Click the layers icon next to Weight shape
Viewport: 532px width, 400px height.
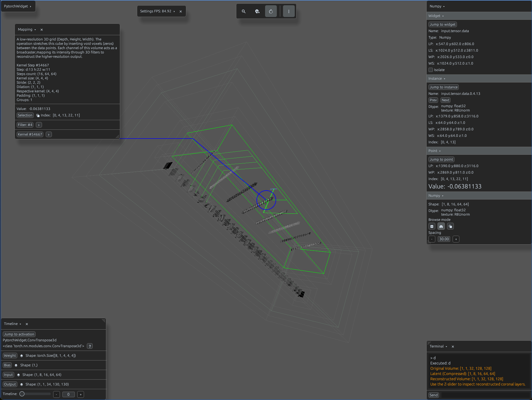click(22, 356)
